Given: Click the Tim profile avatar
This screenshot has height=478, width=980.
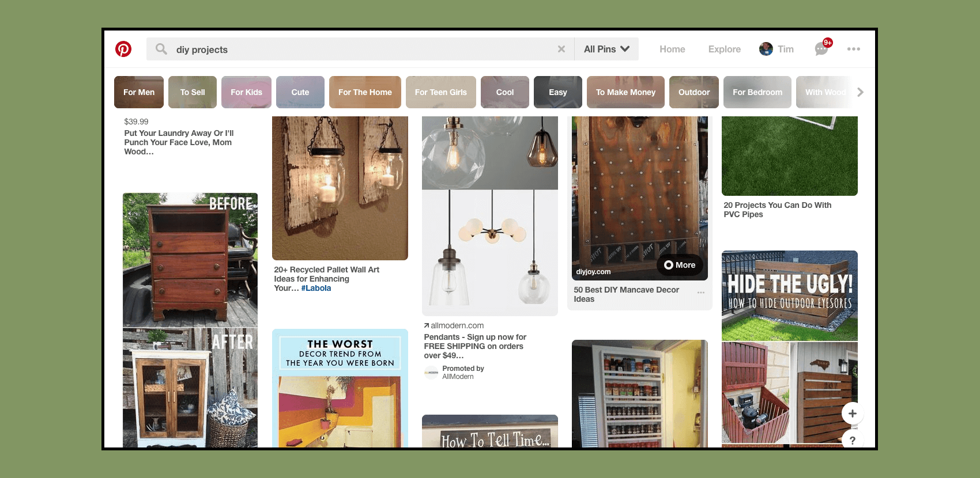Looking at the screenshot, I should click(x=766, y=49).
